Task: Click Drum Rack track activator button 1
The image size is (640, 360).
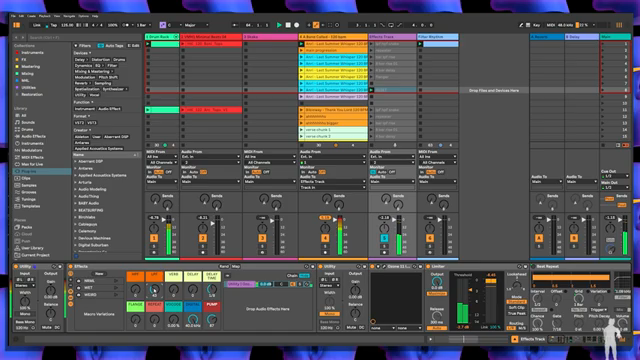Action: (x=154, y=238)
